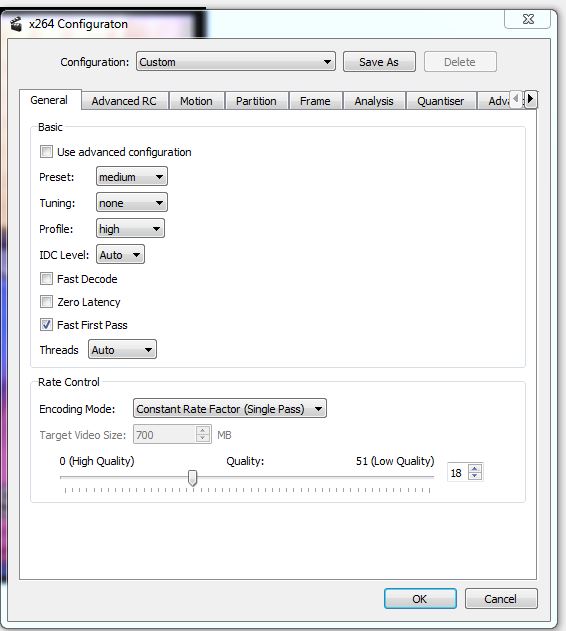Screen dimensions: 566x631
Task: Close the x264 Configuration dialog
Action: point(527,19)
